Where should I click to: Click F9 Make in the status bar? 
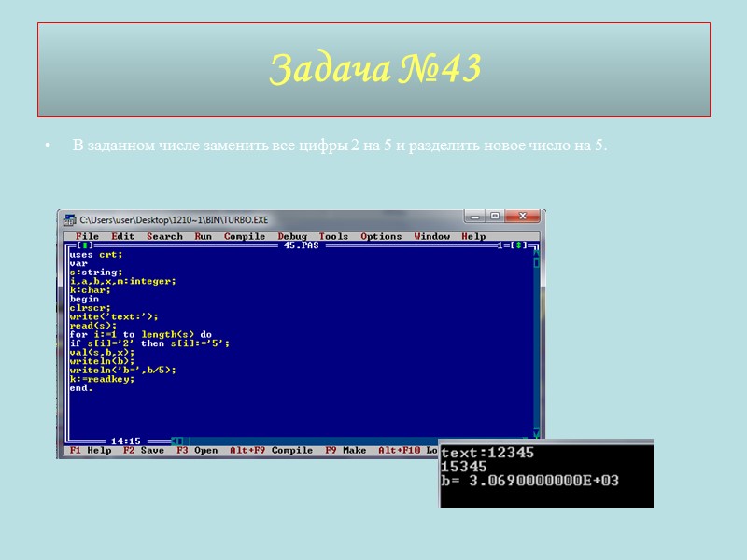pos(345,450)
